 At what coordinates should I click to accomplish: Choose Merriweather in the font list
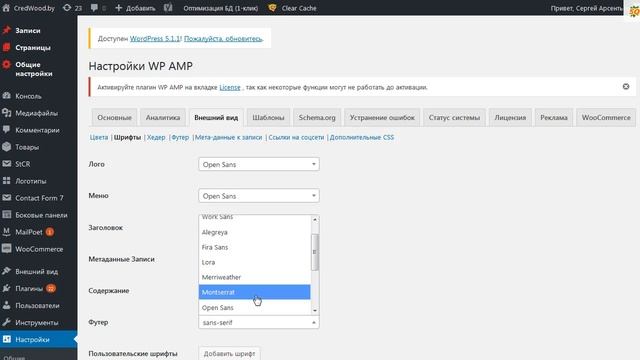tap(254, 277)
